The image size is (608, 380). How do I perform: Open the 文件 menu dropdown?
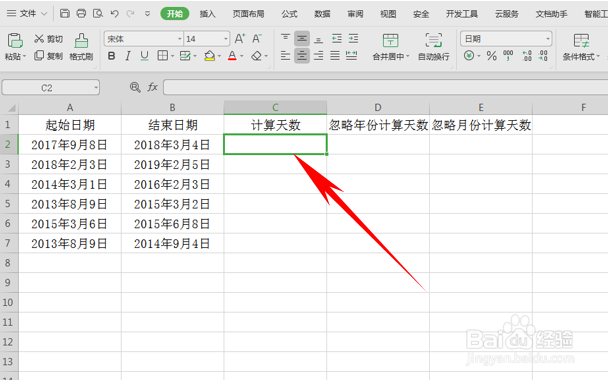click(x=27, y=14)
